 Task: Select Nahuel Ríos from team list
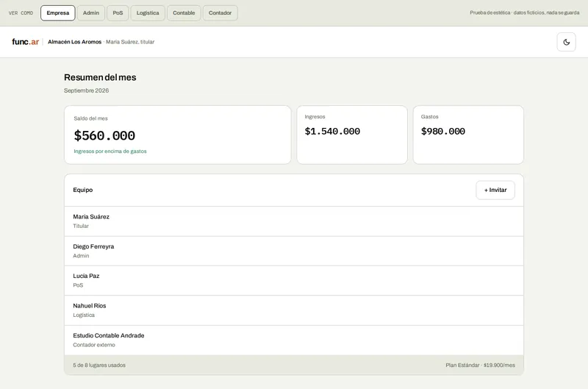294,310
